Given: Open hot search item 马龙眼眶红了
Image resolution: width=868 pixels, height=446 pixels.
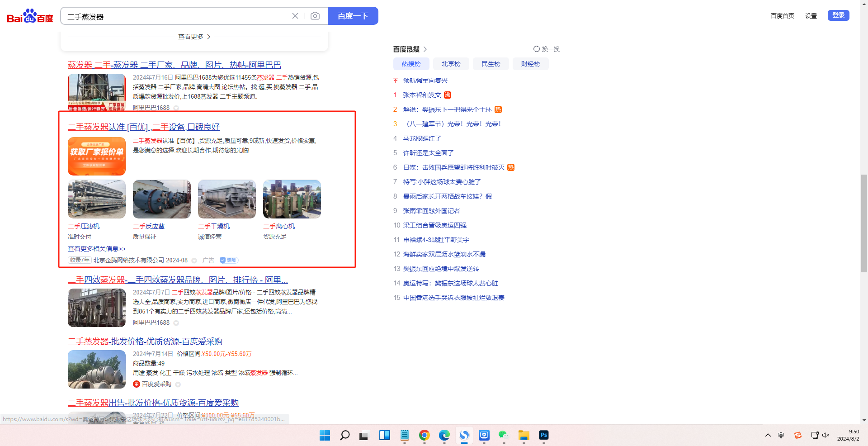Looking at the screenshot, I should click(x=422, y=138).
